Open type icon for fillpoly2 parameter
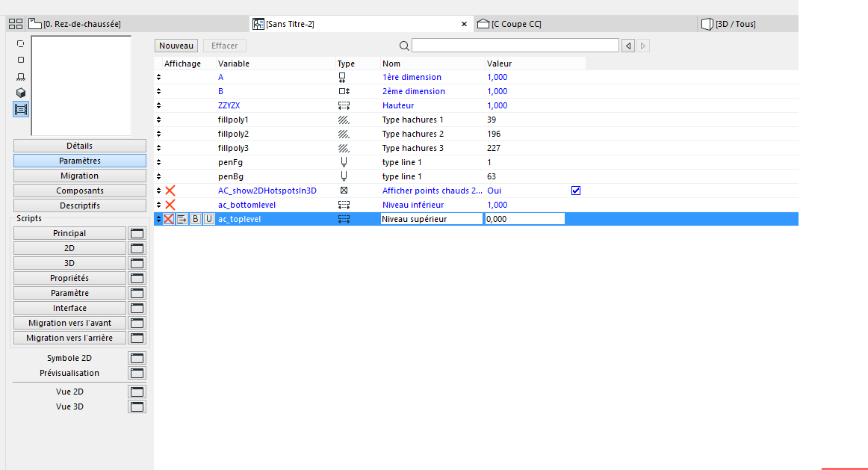Viewport: 868px width, 470px height. coord(344,134)
